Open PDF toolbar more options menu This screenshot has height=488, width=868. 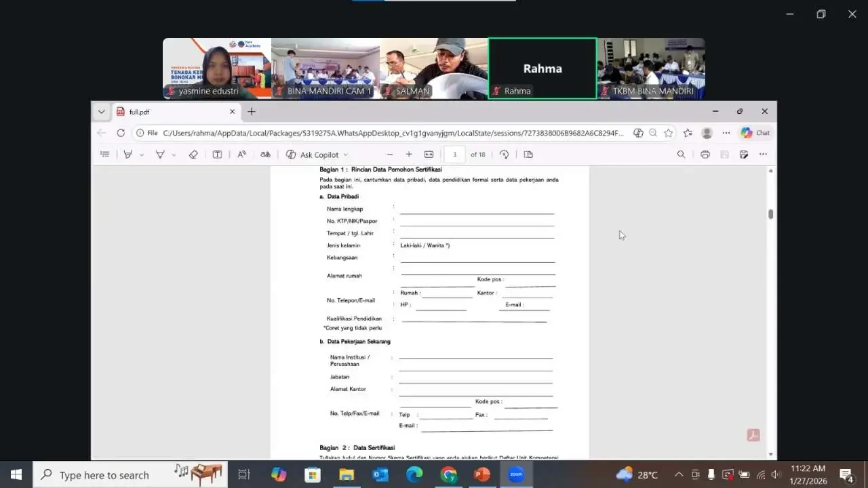[x=763, y=155]
